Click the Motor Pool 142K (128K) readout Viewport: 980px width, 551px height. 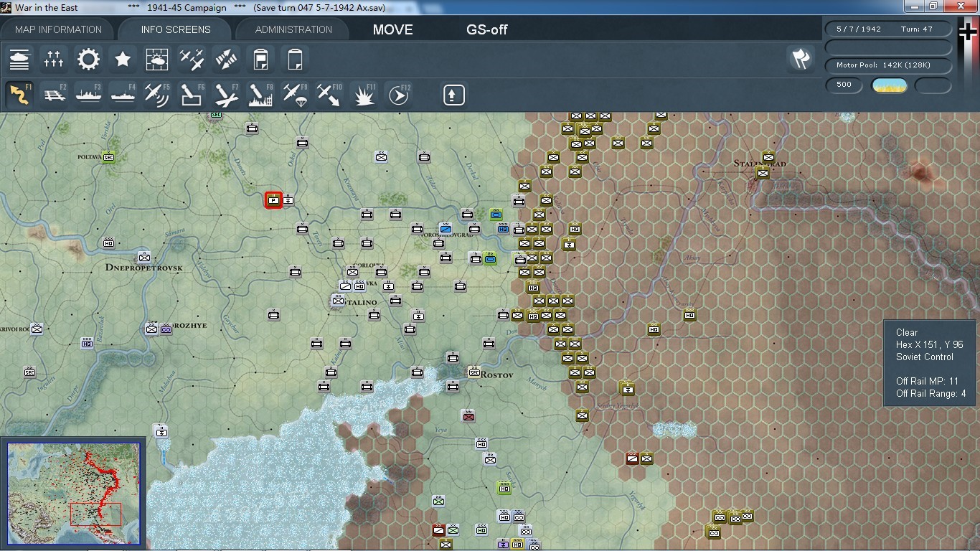coord(889,65)
